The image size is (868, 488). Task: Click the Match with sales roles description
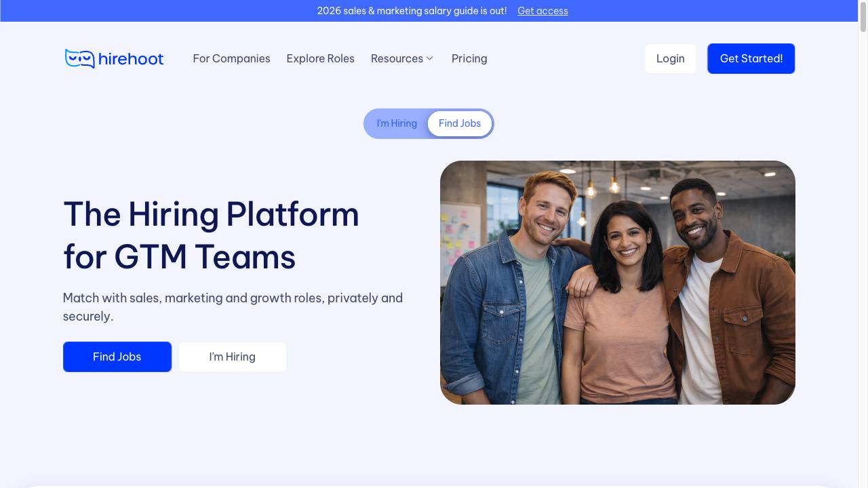click(233, 307)
